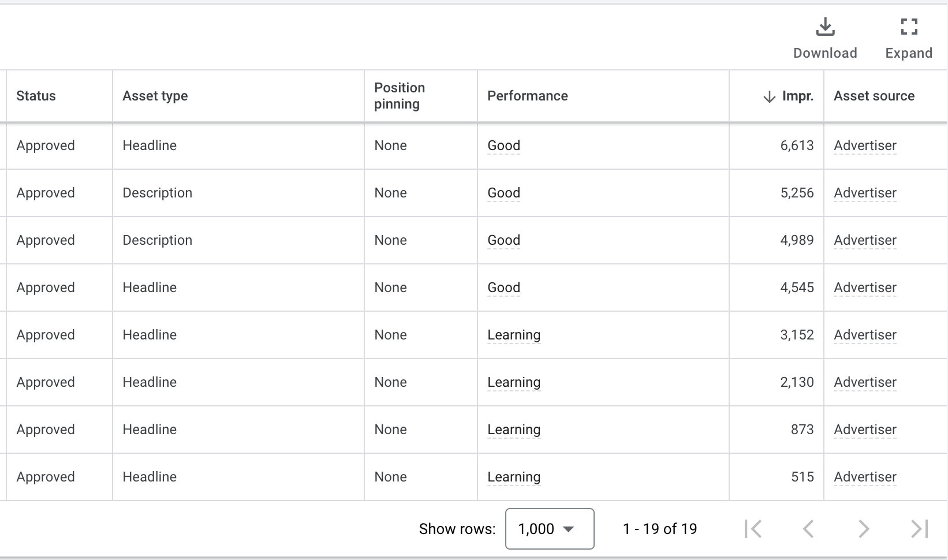948x560 pixels.
Task: Click the sort arrow next to Impr.
Action: pyautogui.click(x=768, y=96)
